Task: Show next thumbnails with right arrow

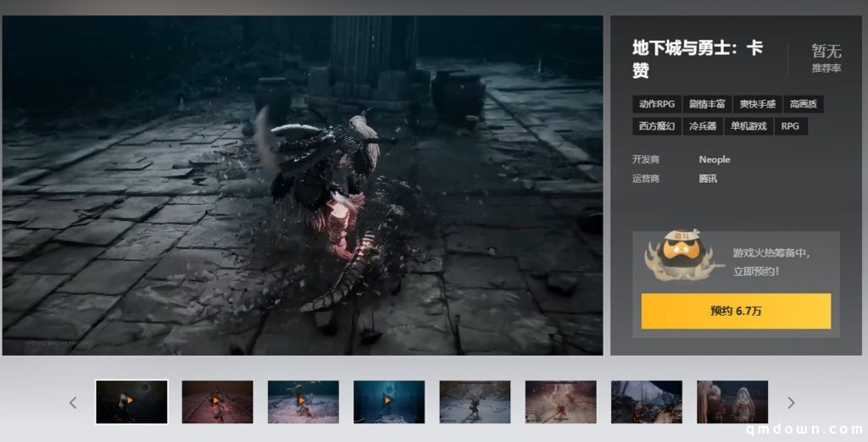Action: (791, 403)
